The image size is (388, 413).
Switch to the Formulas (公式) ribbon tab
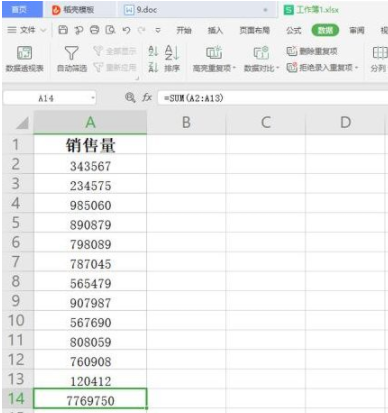[x=294, y=30]
